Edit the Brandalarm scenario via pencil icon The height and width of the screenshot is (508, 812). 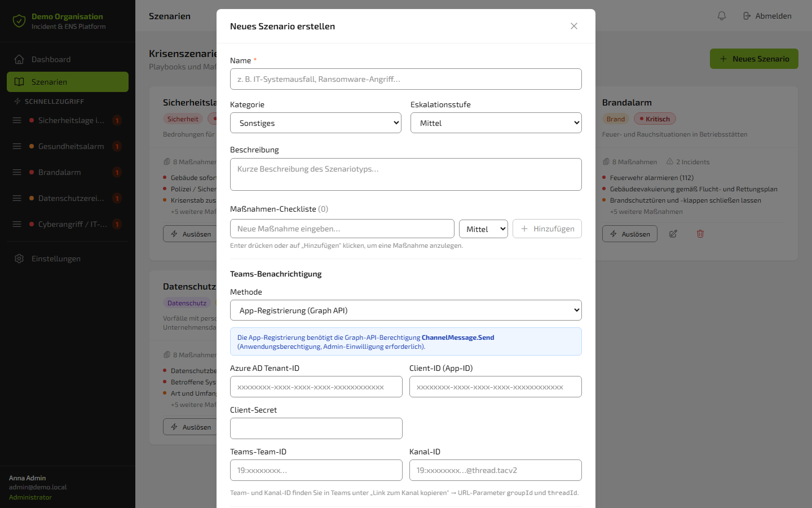pyautogui.click(x=673, y=234)
